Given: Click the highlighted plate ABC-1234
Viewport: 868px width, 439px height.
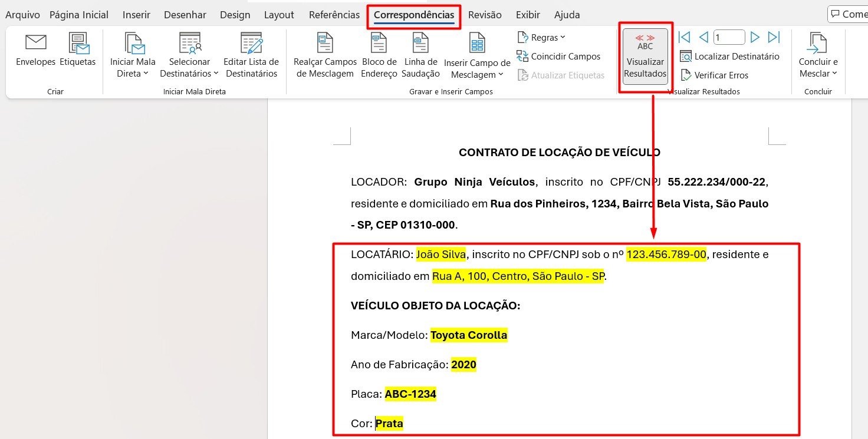Looking at the screenshot, I should tap(410, 394).
